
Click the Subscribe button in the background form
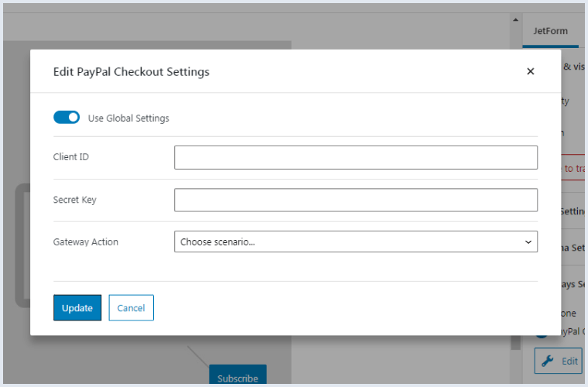point(238,375)
